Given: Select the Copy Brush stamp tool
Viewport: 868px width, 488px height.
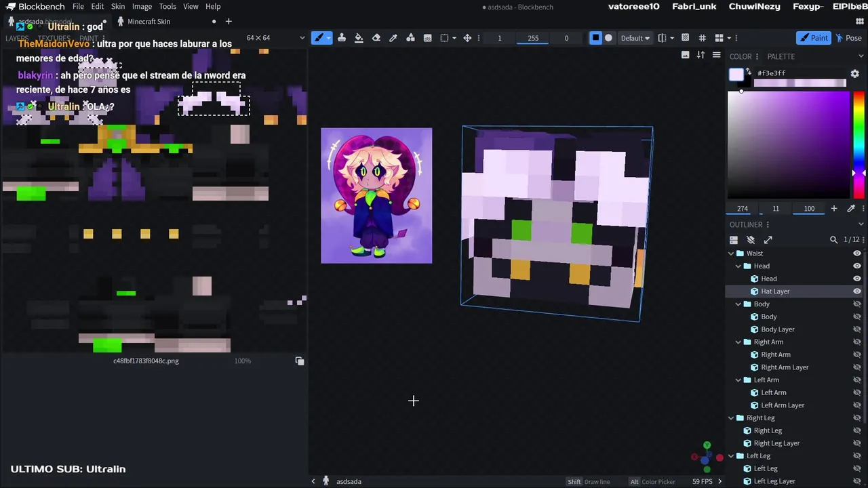Looking at the screenshot, I should point(341,38).
